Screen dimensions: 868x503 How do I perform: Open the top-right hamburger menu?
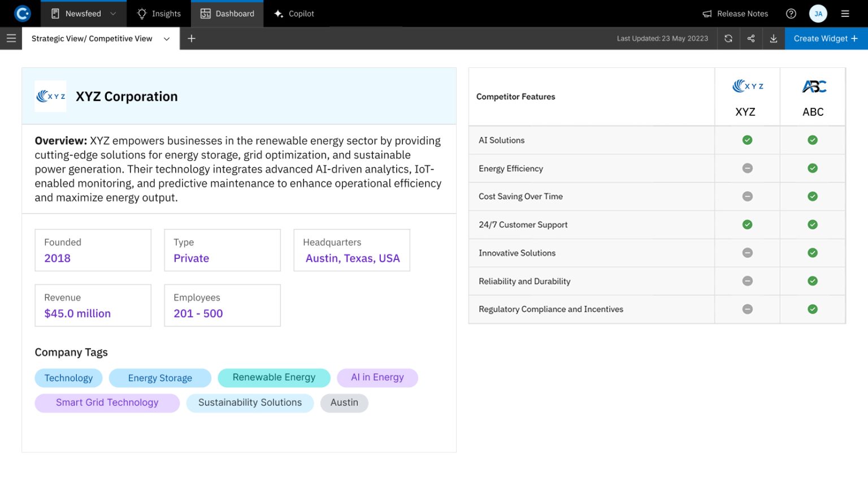845,14
